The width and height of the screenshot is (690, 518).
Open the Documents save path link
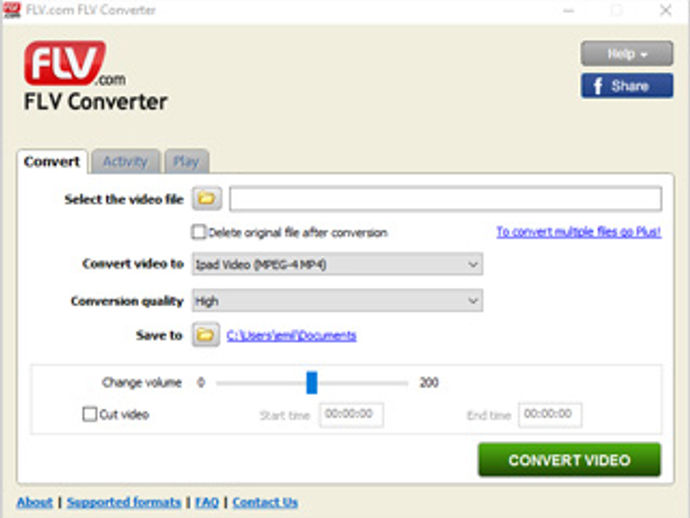click(x=291, y=336)
